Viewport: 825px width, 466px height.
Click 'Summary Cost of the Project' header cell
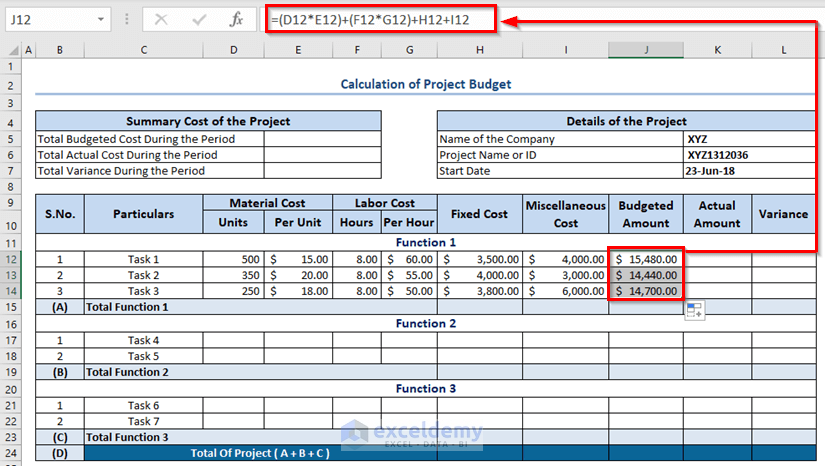[208, 121]
